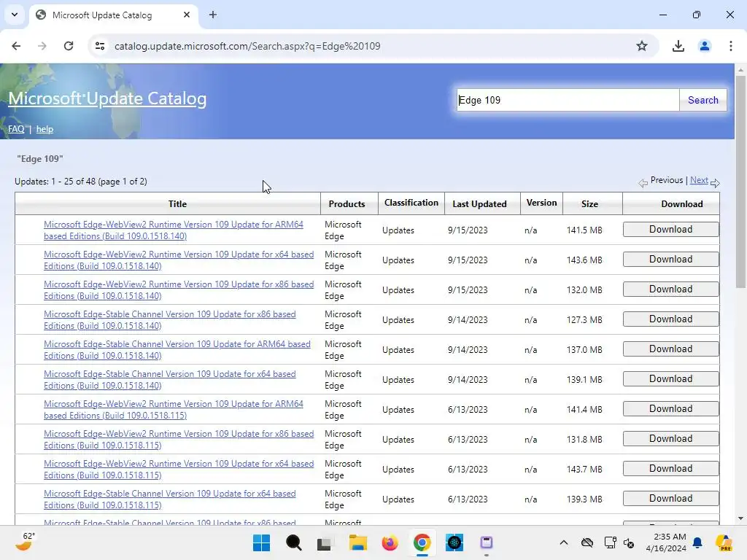Open the FAQ link
Screen dimensions: 747x560
16,129
